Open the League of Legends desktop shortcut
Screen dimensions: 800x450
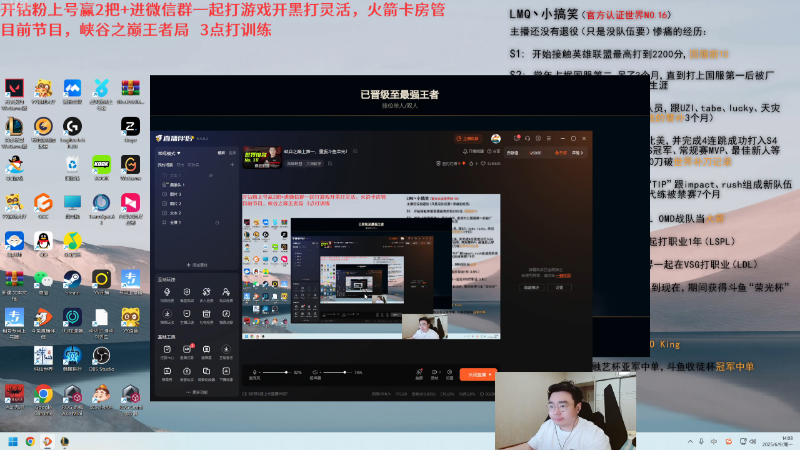pos(14,127)
